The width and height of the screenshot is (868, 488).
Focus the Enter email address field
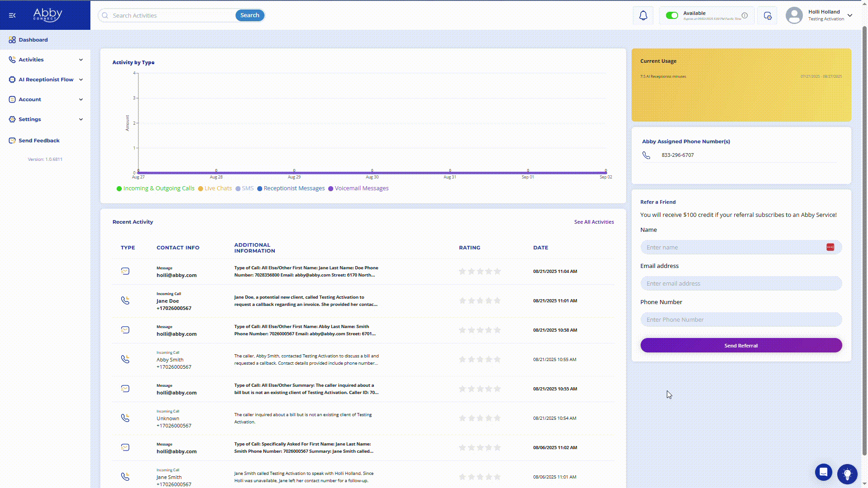coord(741,284)
